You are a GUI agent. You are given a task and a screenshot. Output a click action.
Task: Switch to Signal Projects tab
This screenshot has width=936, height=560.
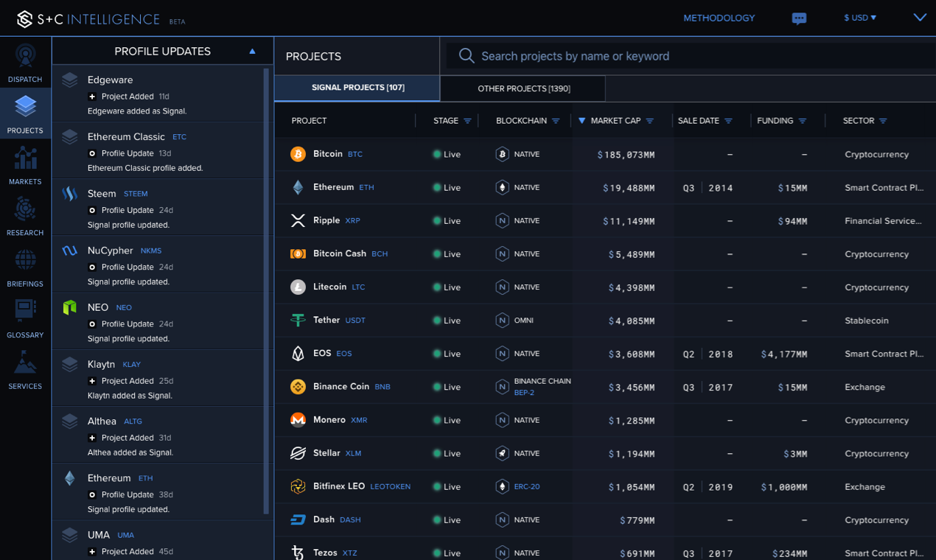tap(357, 88)
